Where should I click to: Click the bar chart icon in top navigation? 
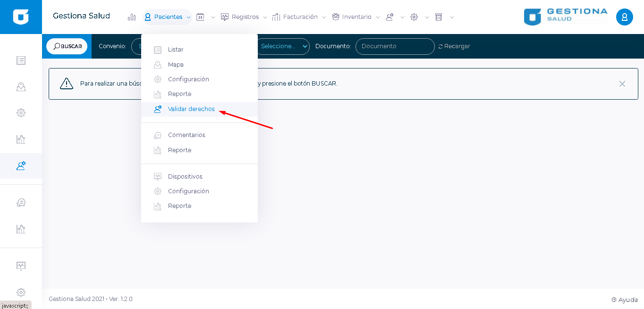(132, 17)
